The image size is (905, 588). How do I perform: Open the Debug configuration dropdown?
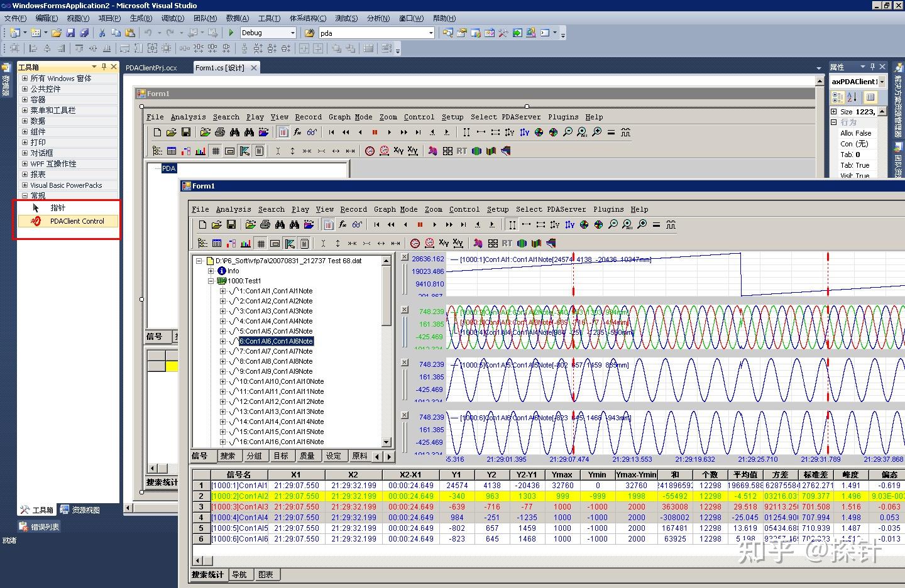[292, 33]
